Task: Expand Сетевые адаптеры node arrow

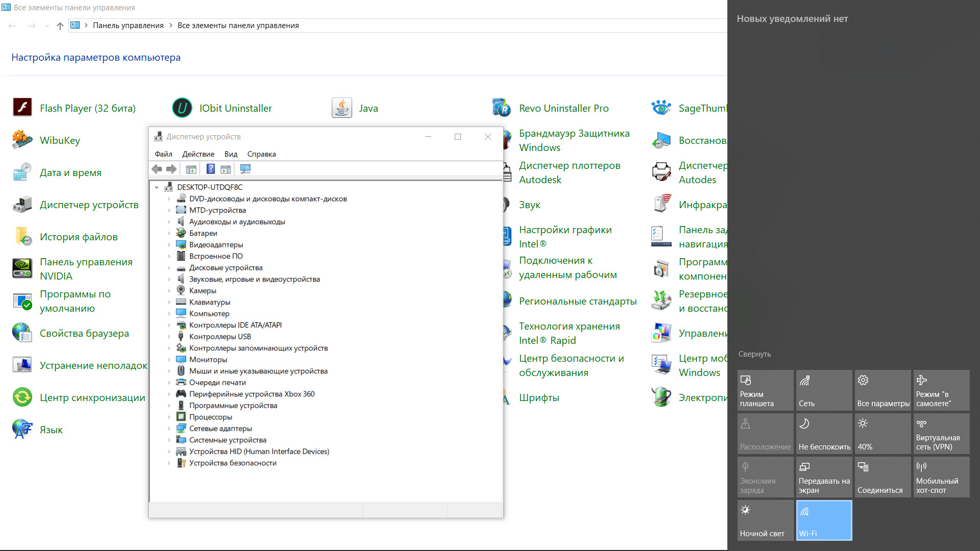Action: pos(169,429)
